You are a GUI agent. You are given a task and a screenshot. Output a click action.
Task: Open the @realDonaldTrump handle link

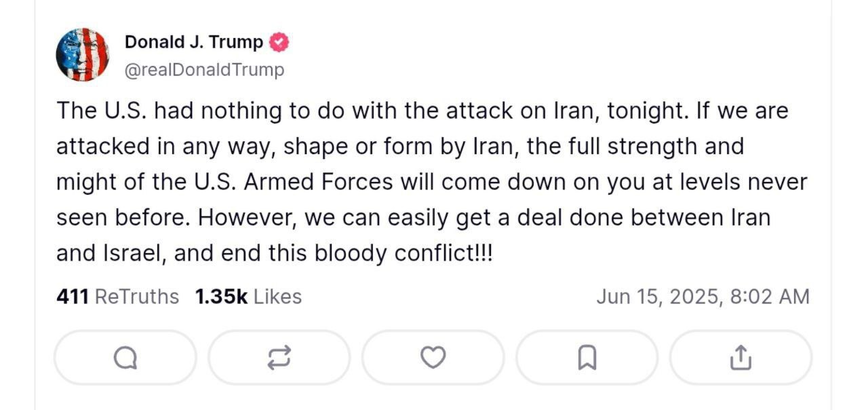click(x=204, y=70)
